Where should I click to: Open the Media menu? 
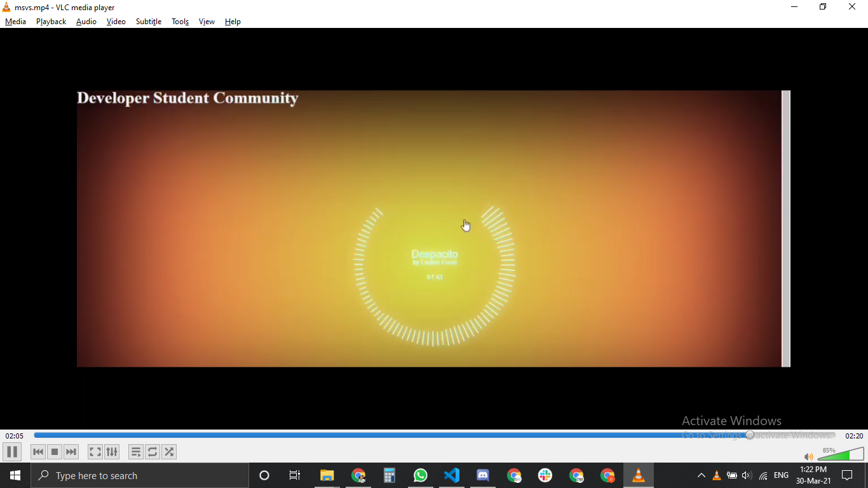coord(15,22)
